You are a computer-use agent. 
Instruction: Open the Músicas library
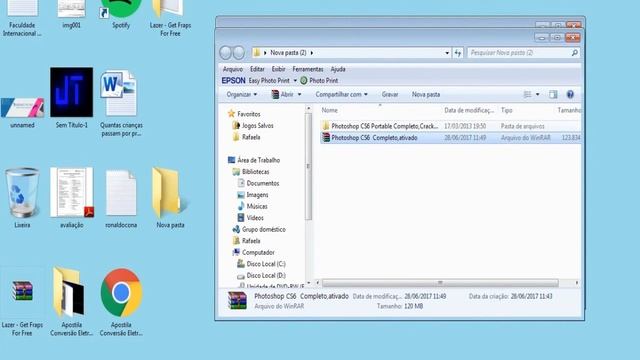(252, 206)
